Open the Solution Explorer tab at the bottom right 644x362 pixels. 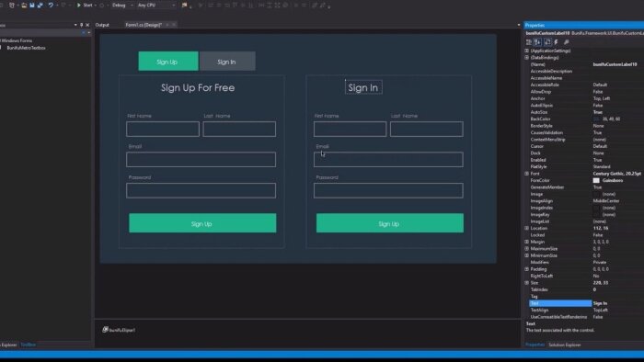(x=565, y=345)
